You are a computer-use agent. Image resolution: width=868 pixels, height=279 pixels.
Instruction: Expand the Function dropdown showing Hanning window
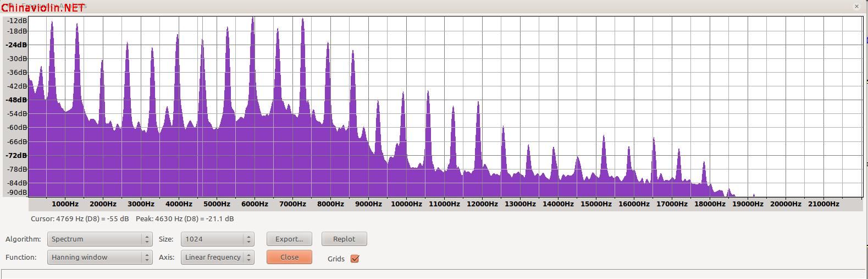[x=99, y=257]
